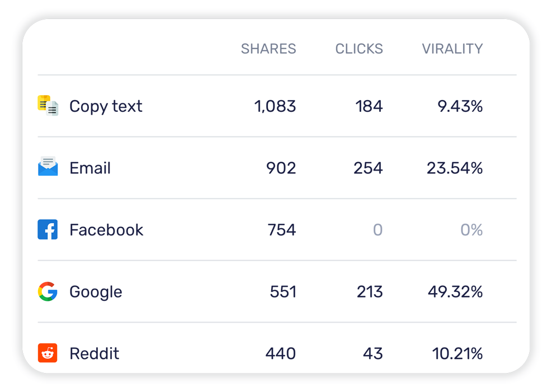Click Reddit's 440 shares value

tap(281, 353)
